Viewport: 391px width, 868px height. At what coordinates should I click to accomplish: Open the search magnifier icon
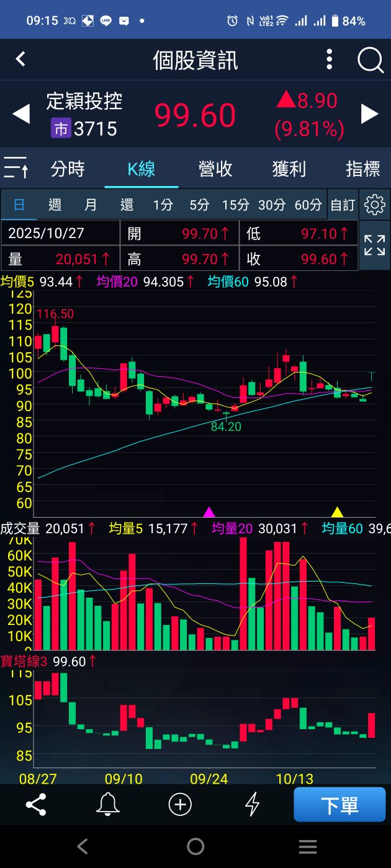point(371,60)
